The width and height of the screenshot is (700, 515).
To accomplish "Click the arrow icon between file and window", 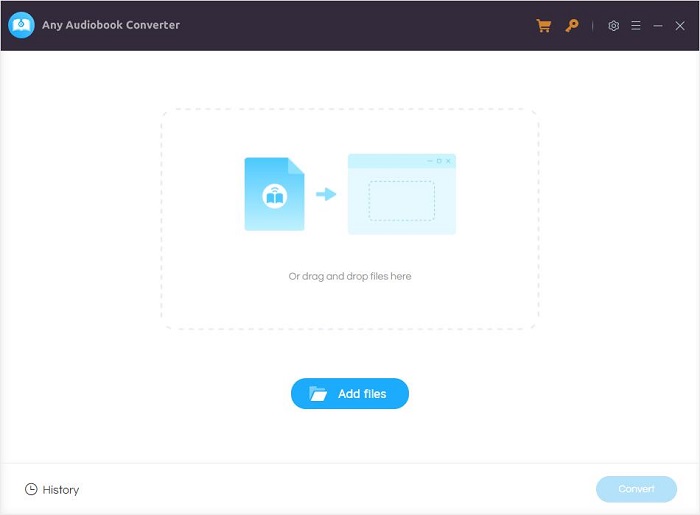I will [326, 194].
